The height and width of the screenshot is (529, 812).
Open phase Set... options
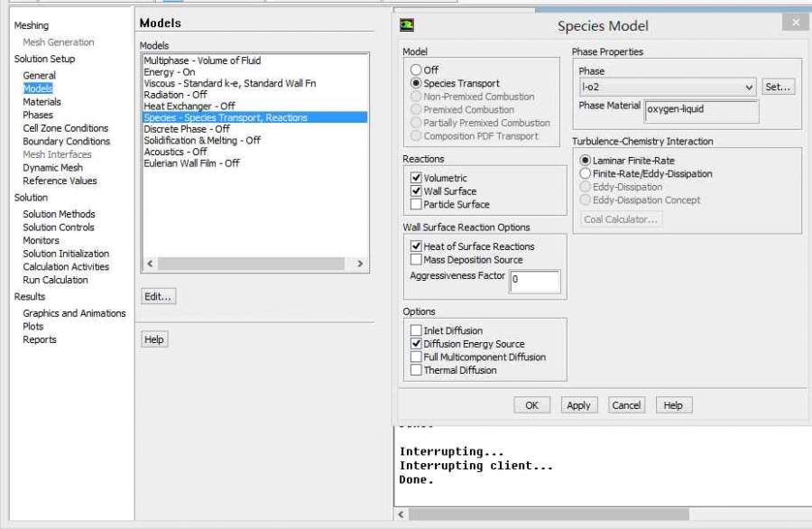(778, 88)
